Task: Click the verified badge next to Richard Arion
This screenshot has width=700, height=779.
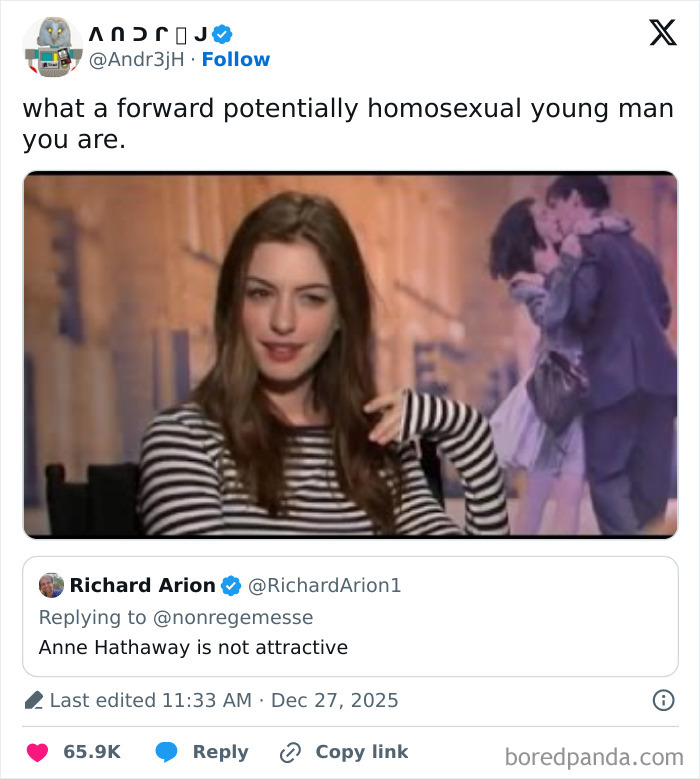Action: 231,585
